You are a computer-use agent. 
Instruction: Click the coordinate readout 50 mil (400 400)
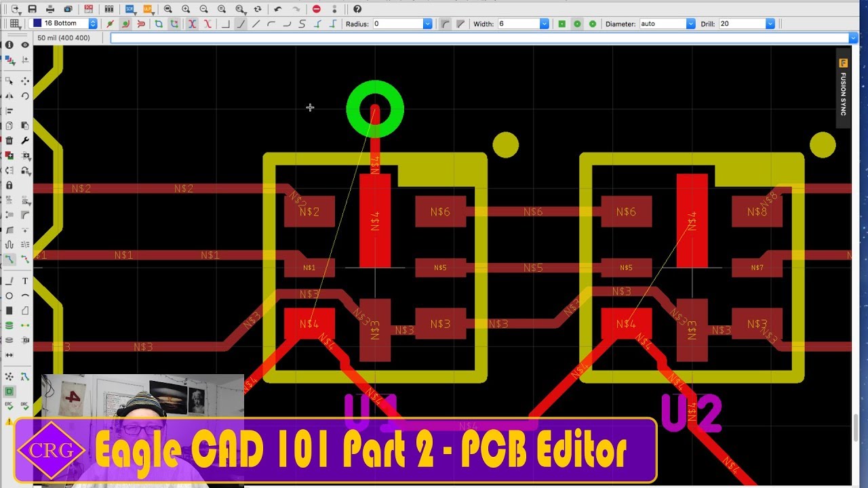pyautogui.click(x=64, y=38)
